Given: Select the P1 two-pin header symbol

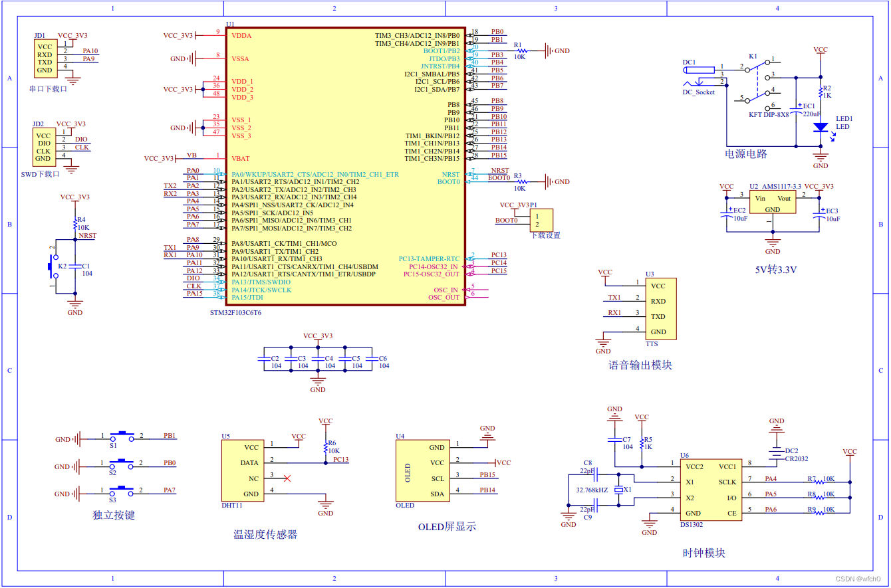Looking at the screenshot, I should point(541,221).
